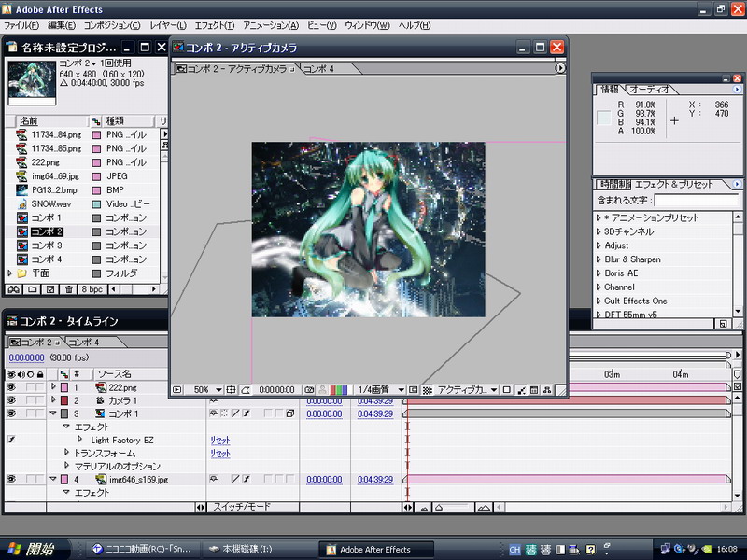This screenshot has width=747, height=560.
Task: Open the アニメーション(A) menu
Action: pos(271,25)
